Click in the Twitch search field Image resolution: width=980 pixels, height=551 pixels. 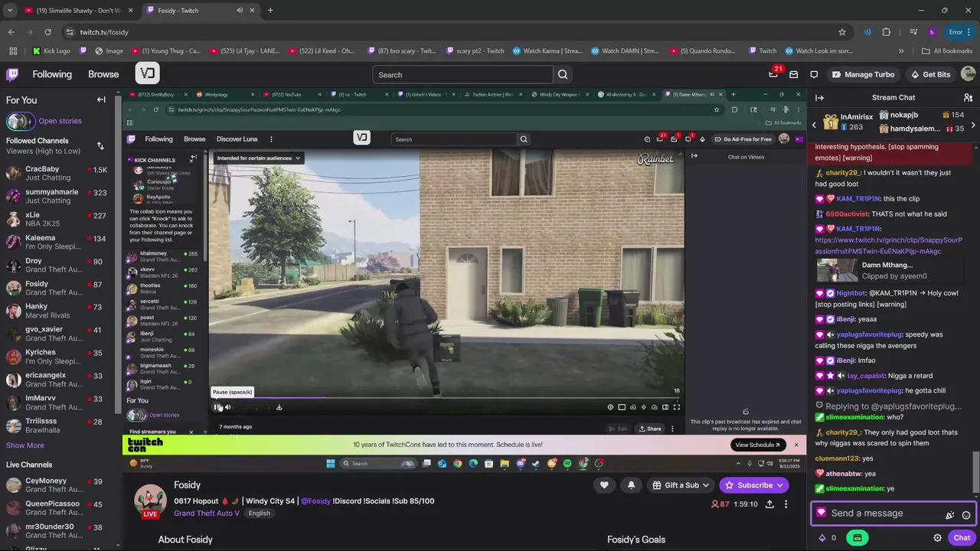(x=462, y=74)
